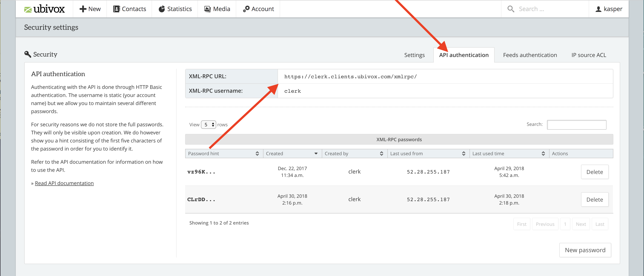Screen dimensions: 644x276
Task: Click the plus icon beside New
Action: [x=83, y=9]
